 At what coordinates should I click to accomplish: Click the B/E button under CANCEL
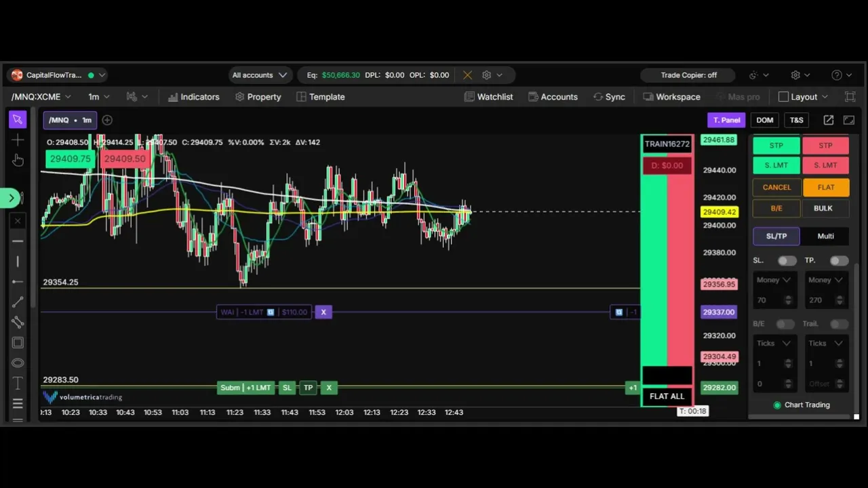point(776,208)
